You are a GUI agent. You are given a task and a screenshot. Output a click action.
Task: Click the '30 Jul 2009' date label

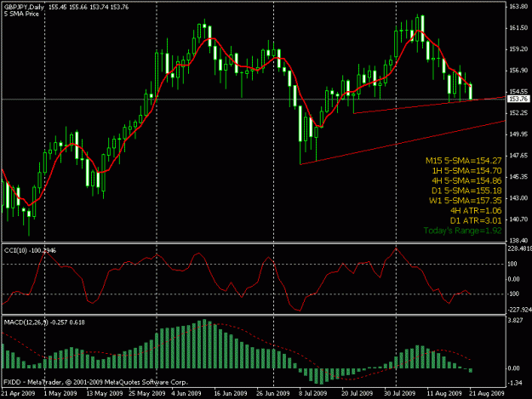[400, 393]
